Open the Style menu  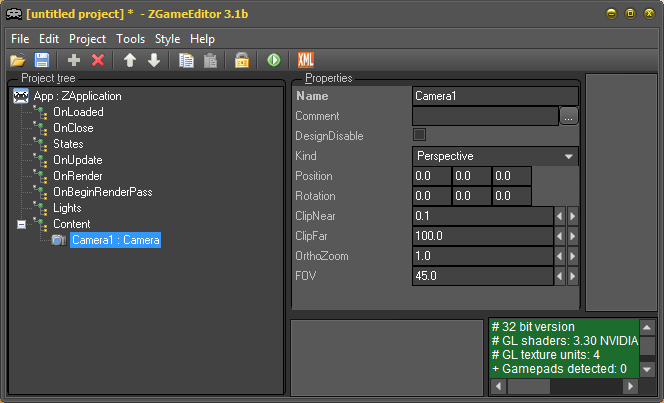(167, 39)
